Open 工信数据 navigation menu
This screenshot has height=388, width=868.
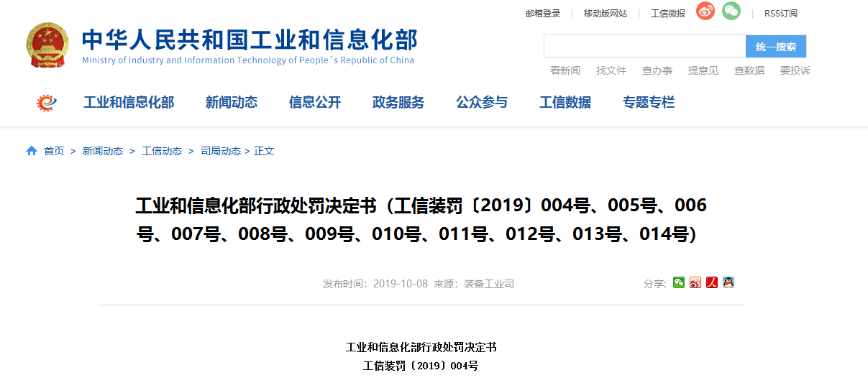coord(565,103)
